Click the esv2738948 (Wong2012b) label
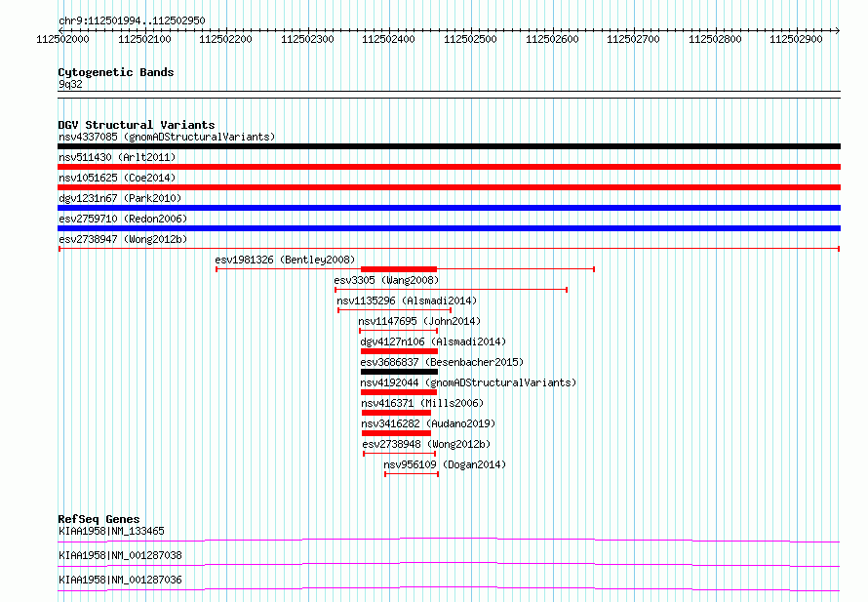 [426, 444]
